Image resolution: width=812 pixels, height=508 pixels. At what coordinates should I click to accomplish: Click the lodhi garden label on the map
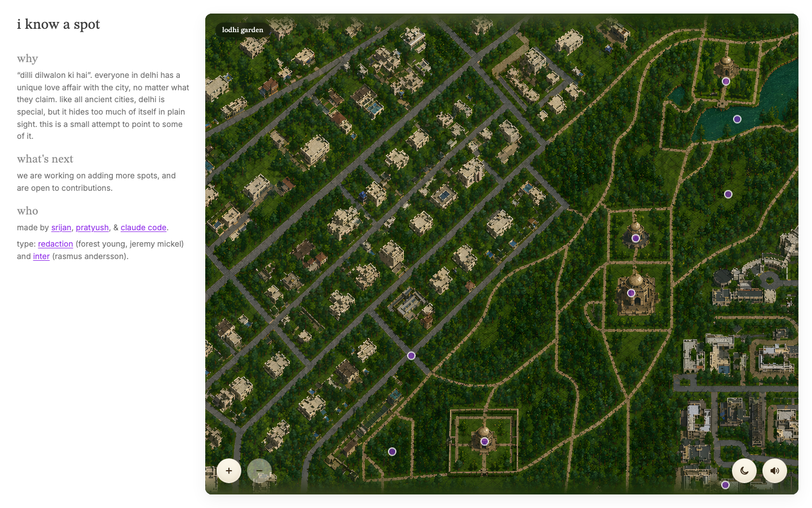click(x=242, y=30)
